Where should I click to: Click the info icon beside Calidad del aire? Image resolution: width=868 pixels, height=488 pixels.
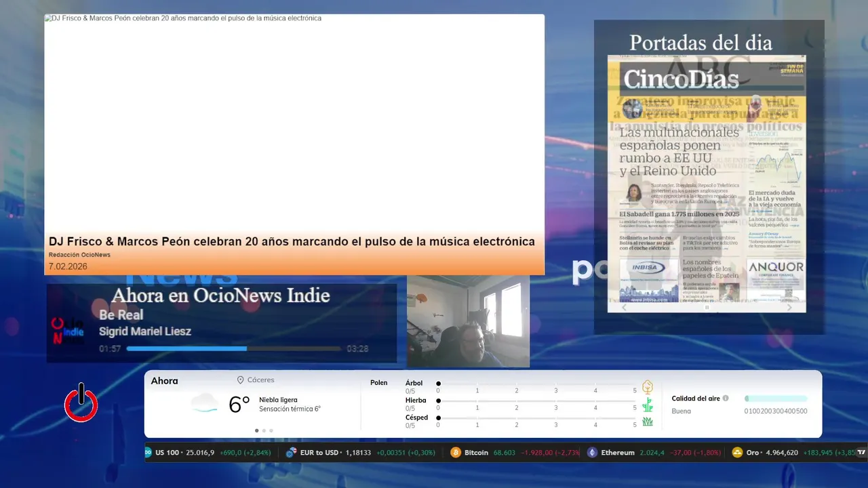[726, 399]
